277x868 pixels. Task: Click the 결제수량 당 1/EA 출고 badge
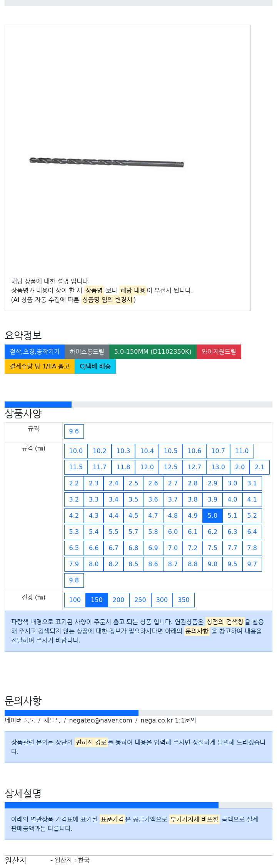(x=40, y=366)
